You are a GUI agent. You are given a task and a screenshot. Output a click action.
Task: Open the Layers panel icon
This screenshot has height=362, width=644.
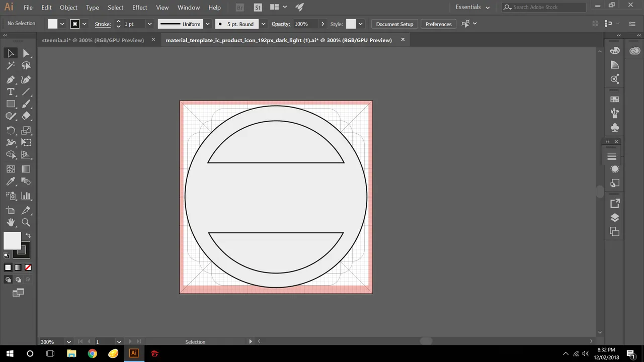click(x=614, y=218)
